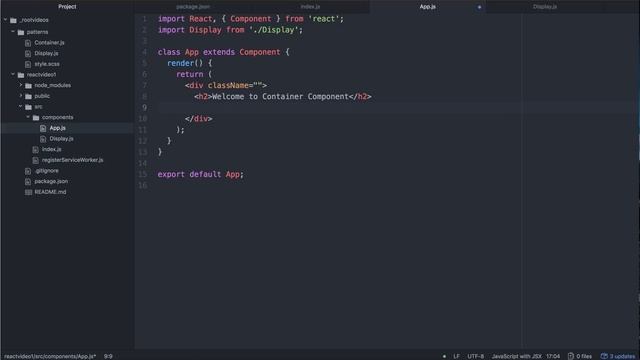Open the UTF-8 encoding selector
Viewport: 640px width, 360px height.
click(x=476, y=356)
